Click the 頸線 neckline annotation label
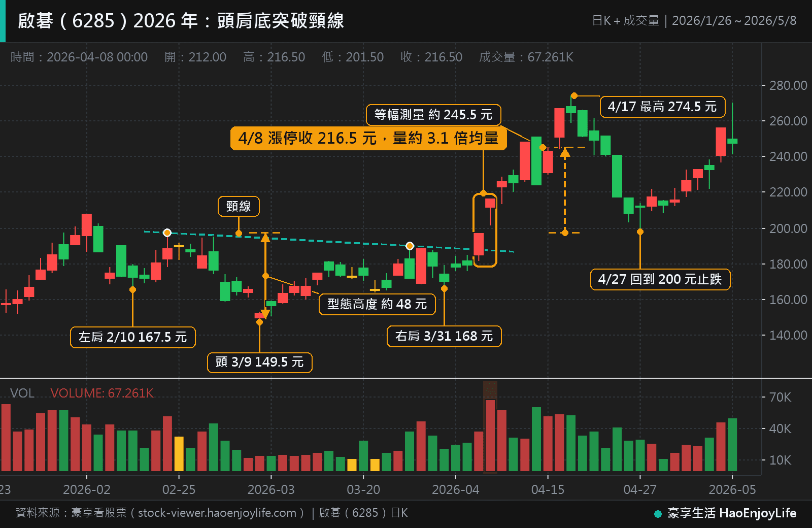 coord(239,206)
